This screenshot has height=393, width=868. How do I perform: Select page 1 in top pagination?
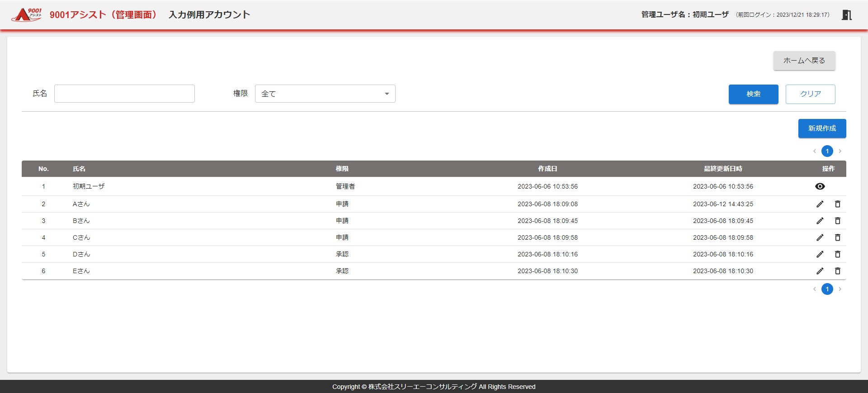click(827, 151)
